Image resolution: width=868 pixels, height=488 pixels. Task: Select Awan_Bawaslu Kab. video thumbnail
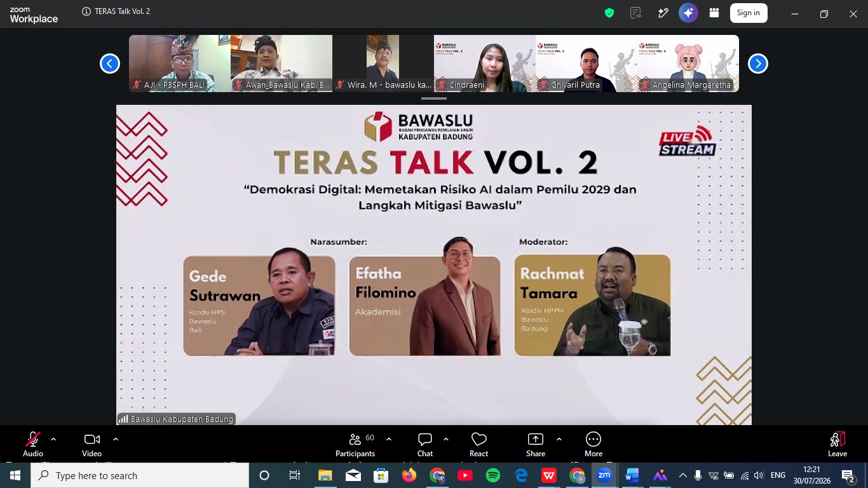pyautogui.click(x=281, y=64)
